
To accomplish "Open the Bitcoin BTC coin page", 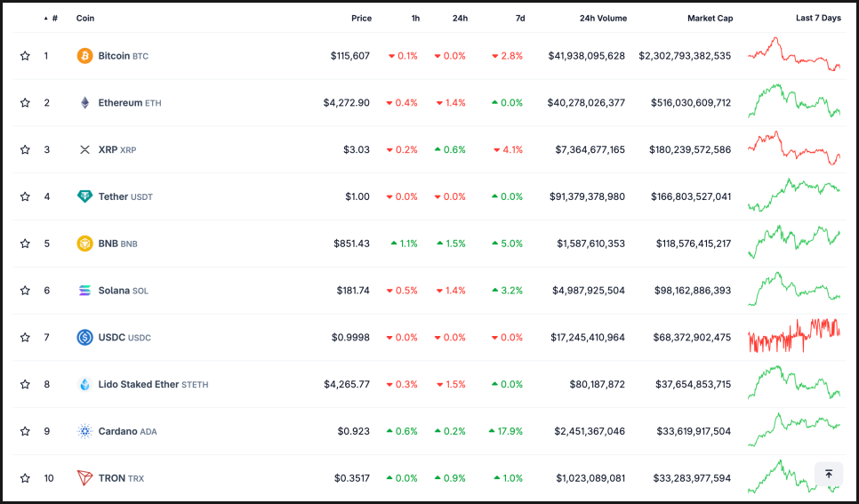I will coord(124,56).
